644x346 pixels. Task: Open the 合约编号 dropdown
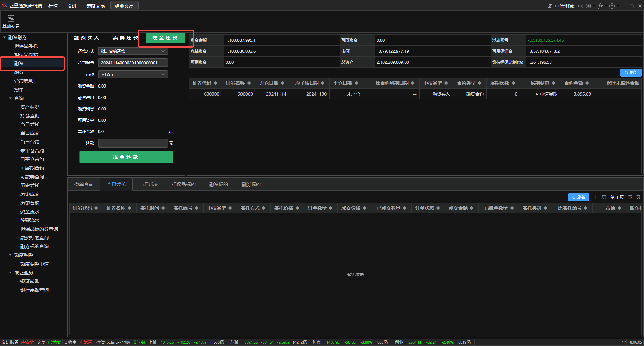133,63
